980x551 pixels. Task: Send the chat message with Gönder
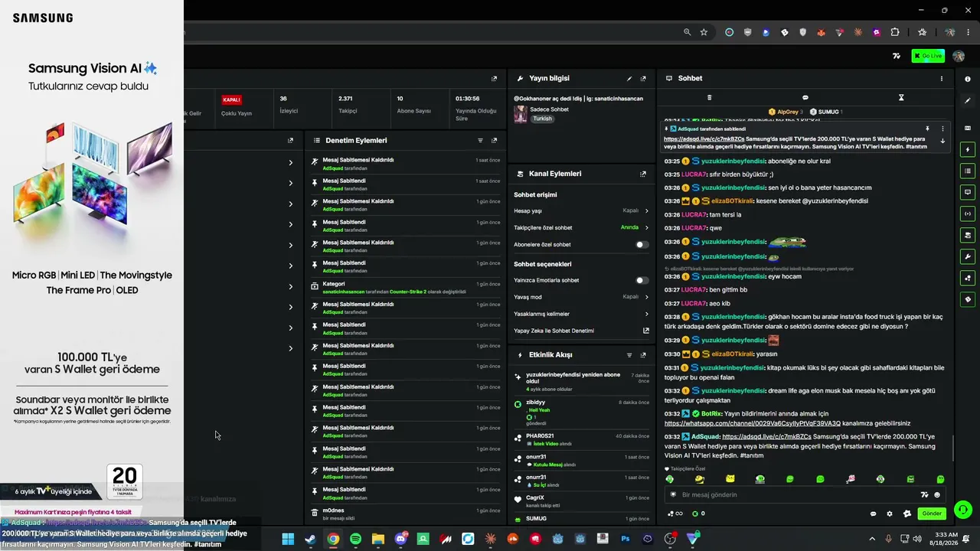click(931, 514)
